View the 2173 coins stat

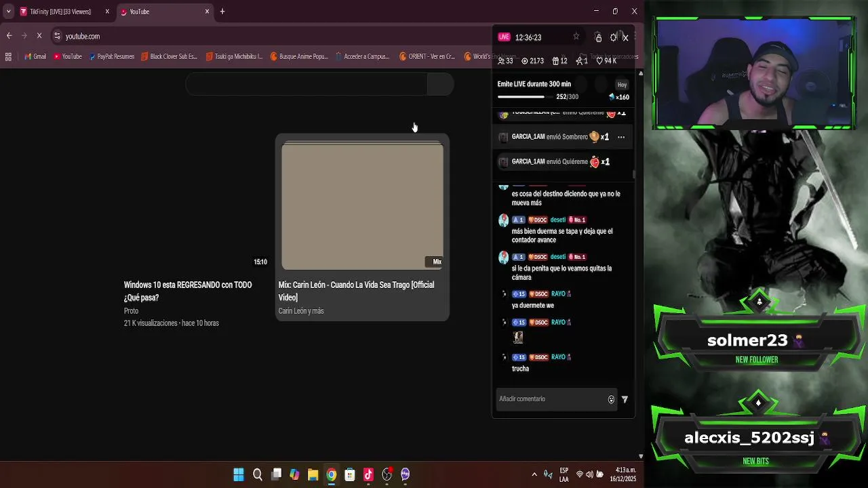[532, 61]
